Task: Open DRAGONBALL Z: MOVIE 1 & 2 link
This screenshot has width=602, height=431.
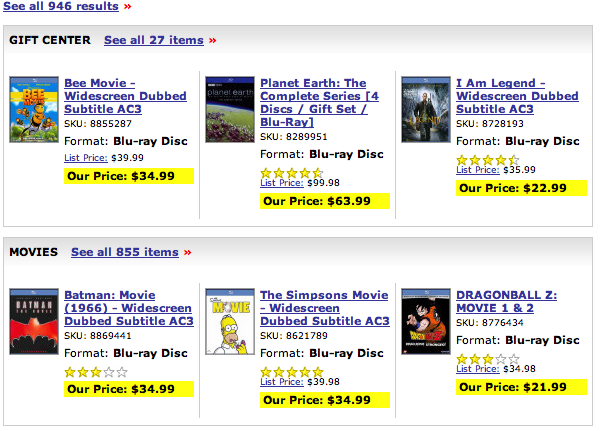Action: point(506,301)
